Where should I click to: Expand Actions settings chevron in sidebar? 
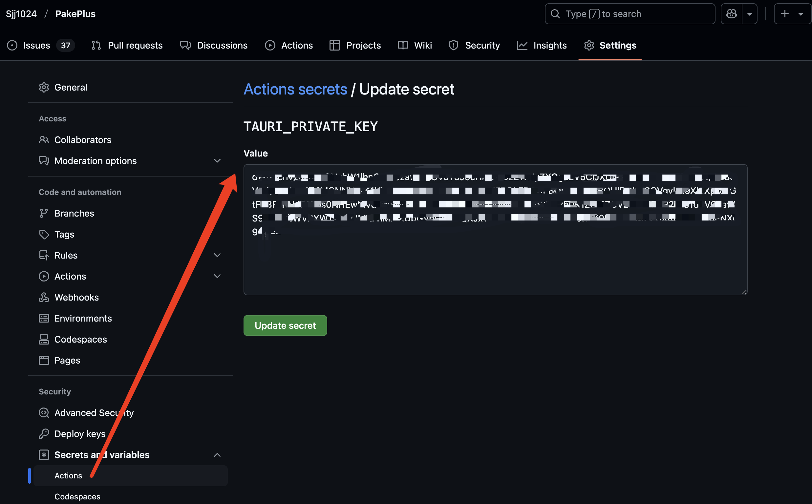(217, 276)
